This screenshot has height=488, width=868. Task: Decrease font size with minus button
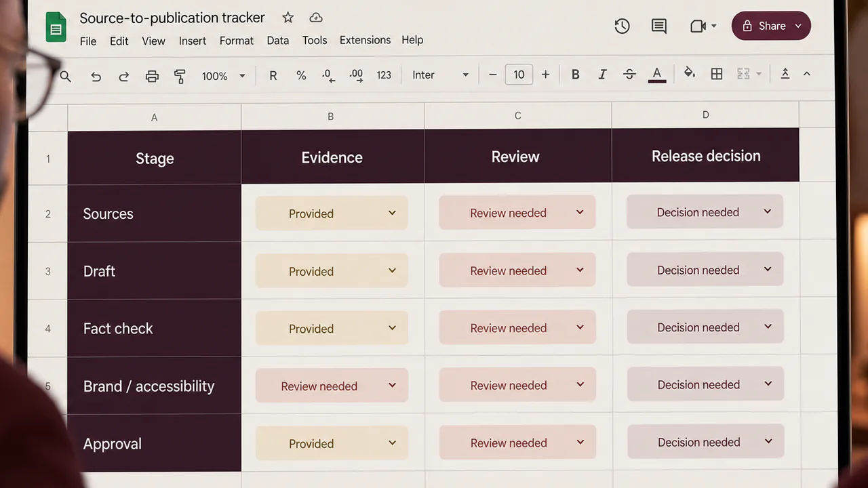point(493,75)
